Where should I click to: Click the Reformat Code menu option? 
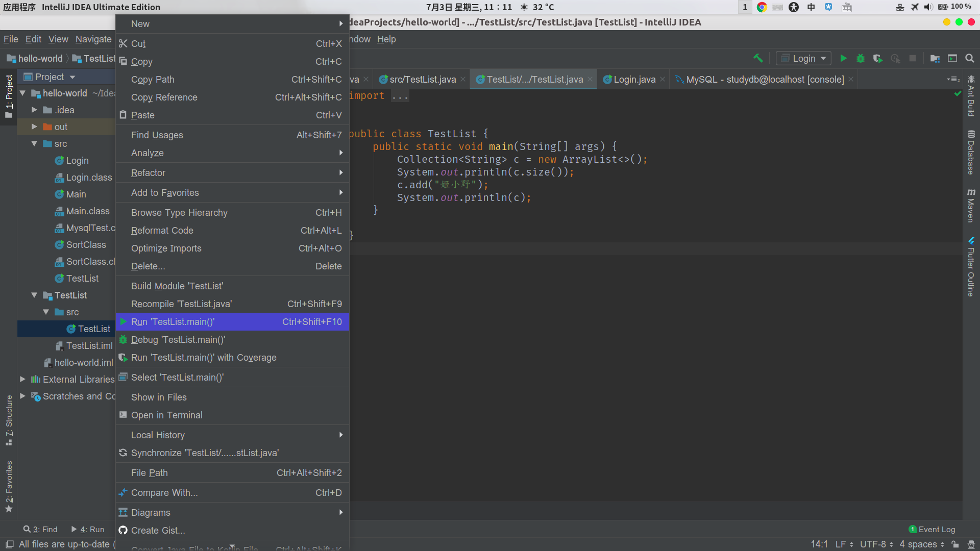click(162, 230)
